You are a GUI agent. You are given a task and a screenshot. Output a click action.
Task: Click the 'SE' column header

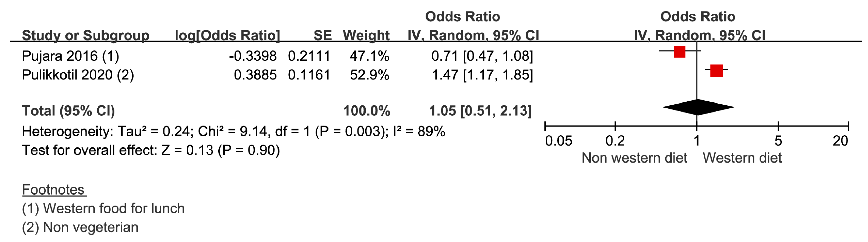[322, 35]
